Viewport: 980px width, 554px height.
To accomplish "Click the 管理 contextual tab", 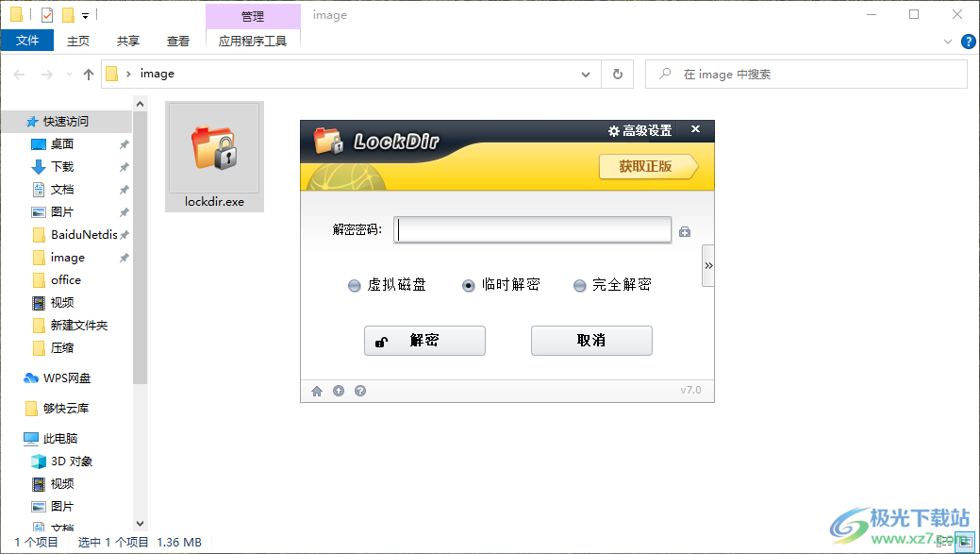I will tap(253, 16).
